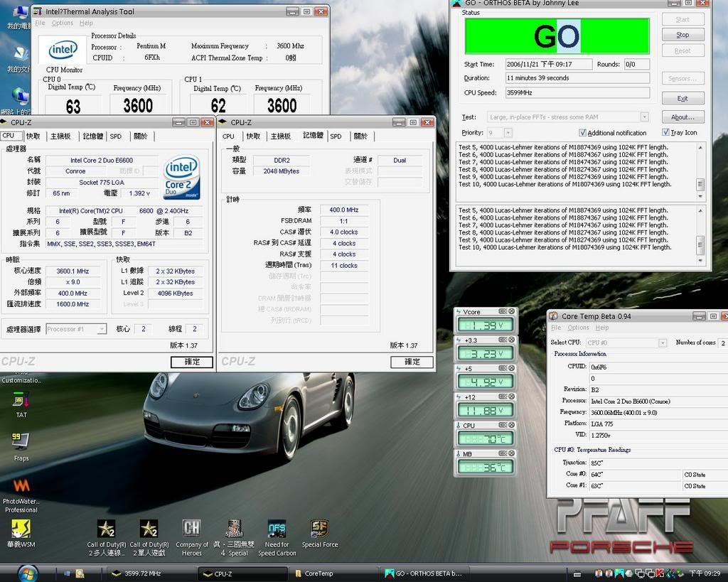Open the Priority dropdown in ORTHOS
Image resolution: width=728 pixels, height=582 pixels.
pos(508,133)
